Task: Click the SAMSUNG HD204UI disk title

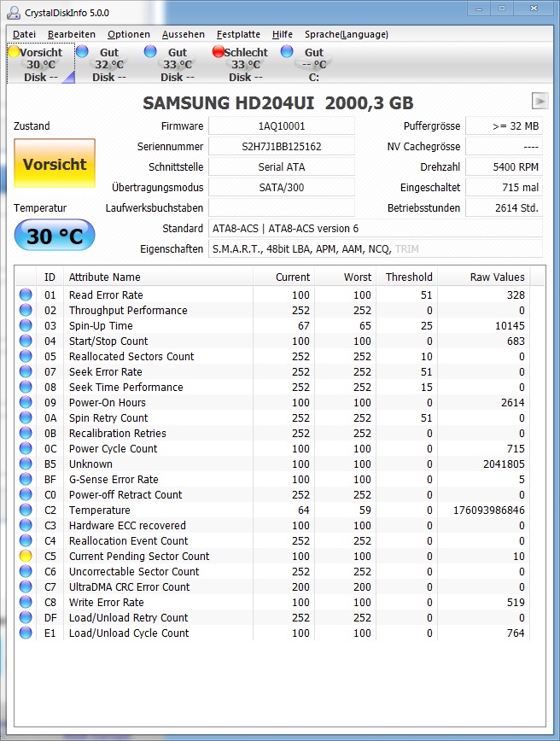Action: pyautogui.click(x=278, y=103)
